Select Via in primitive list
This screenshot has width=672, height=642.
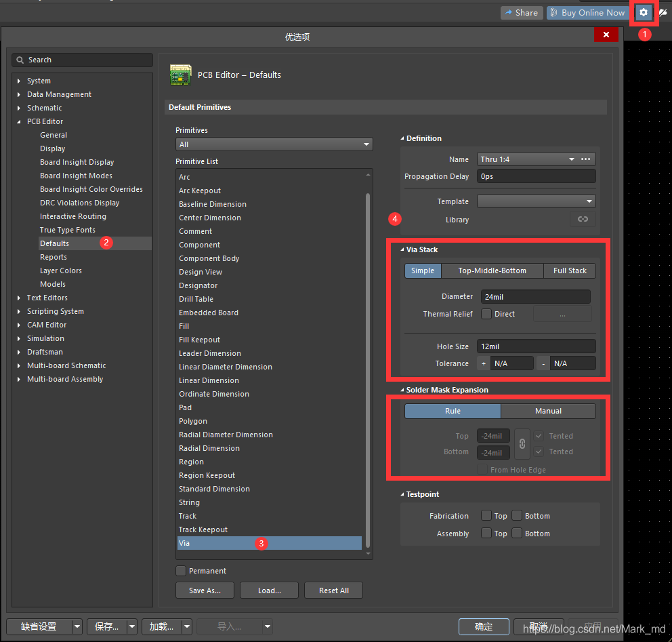tap(269, 543)
